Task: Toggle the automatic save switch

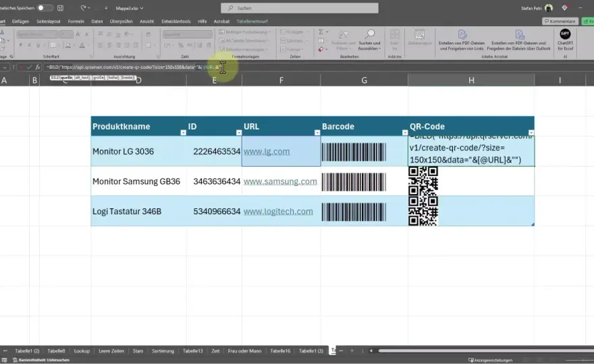Action: 45,7
